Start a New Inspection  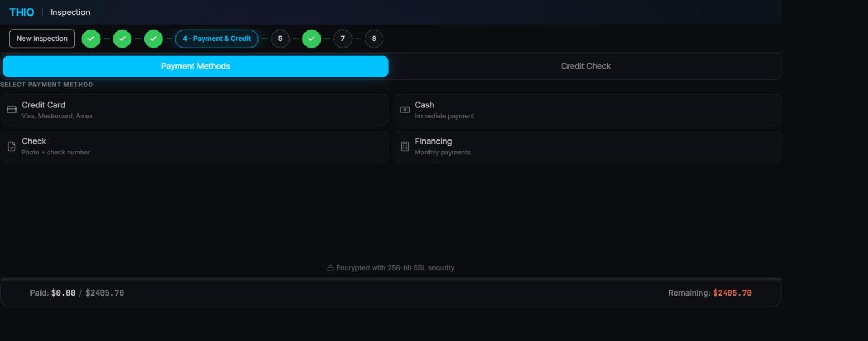(42, 39)
